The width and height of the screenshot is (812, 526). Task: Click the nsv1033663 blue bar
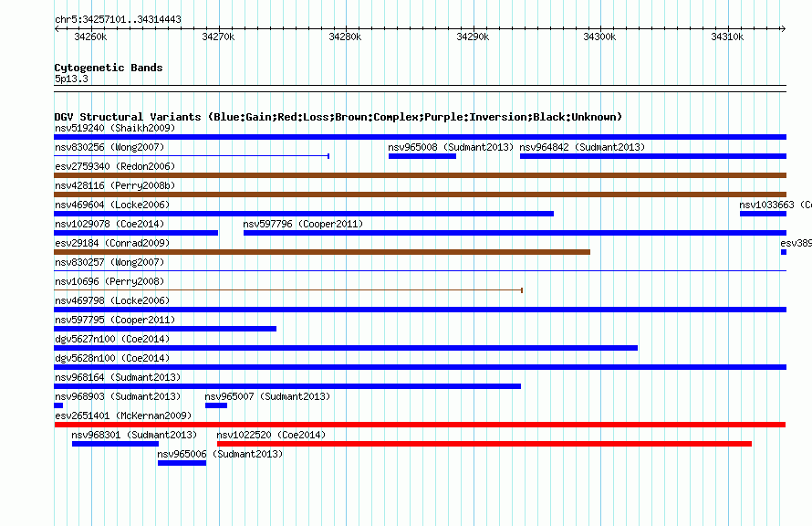pos(763,214)
